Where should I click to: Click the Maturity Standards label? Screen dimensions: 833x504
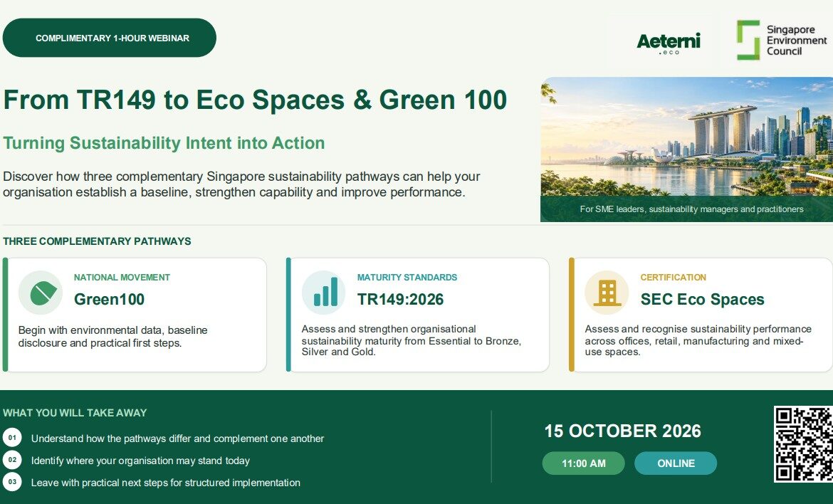[407, 277]
